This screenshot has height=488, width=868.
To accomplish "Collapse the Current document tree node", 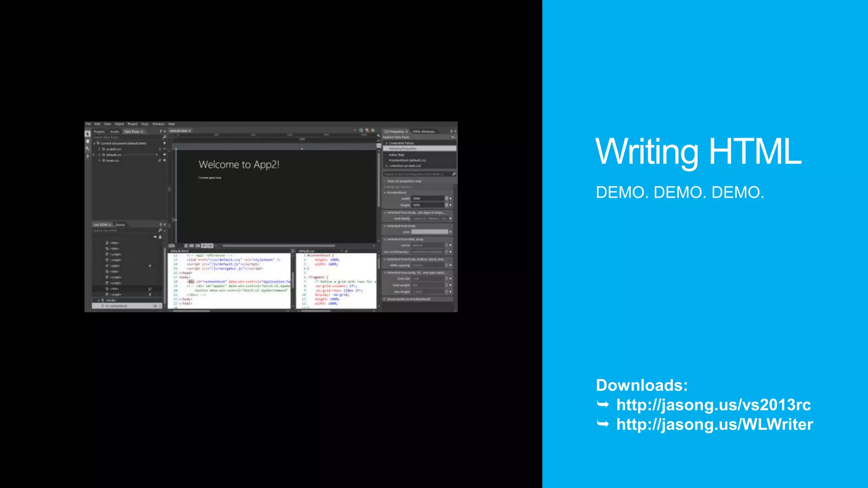I will (95, 144).
